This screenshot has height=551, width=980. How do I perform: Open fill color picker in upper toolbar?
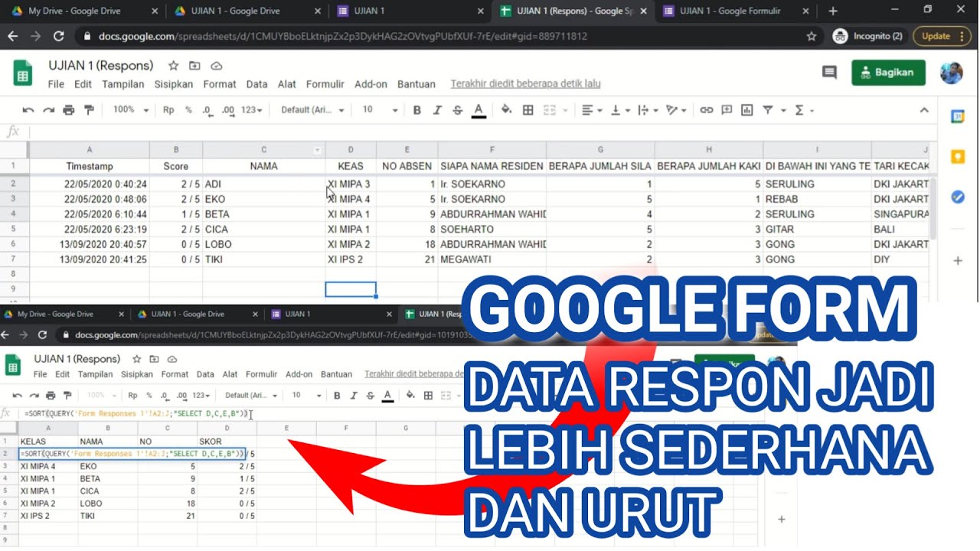(506, 110)
